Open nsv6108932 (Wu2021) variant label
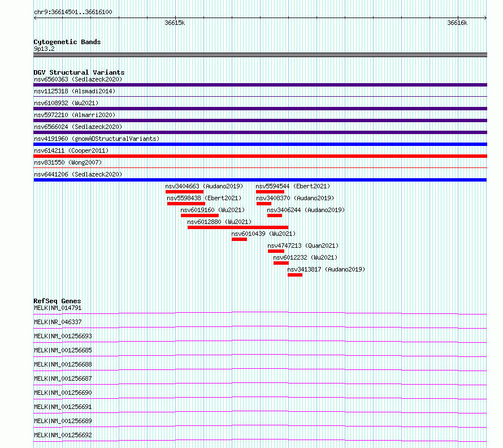 click(x=66, y=103)
